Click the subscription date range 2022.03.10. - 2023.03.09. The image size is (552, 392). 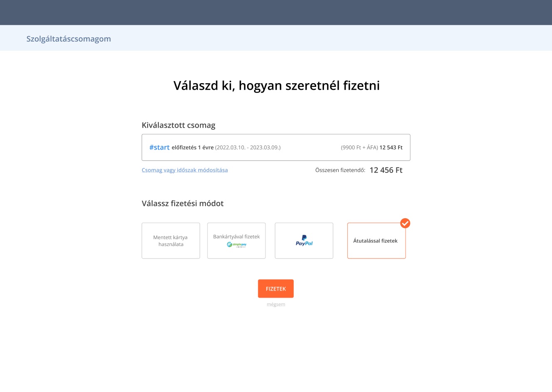[248, 148]
